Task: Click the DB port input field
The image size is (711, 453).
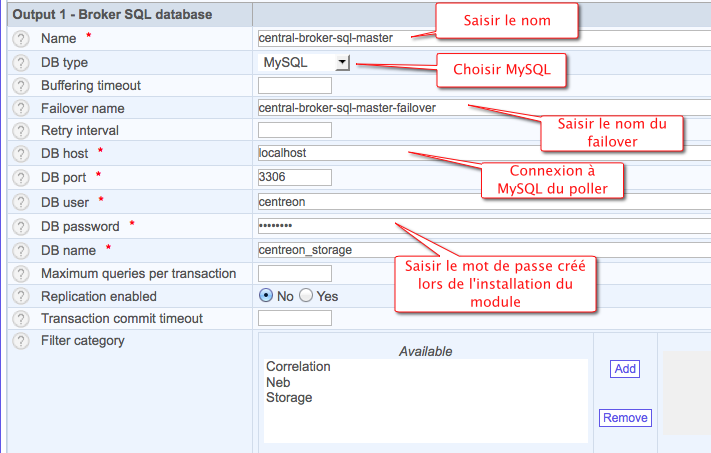Action: (294, 177)
